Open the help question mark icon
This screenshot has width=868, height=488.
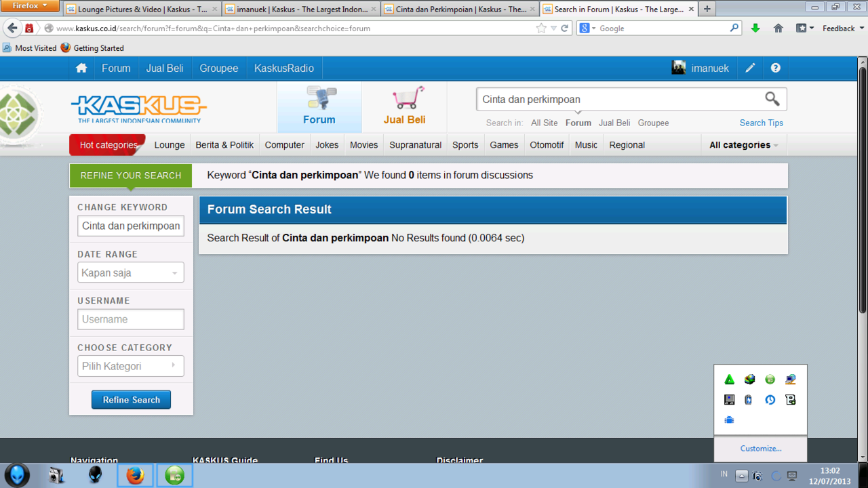tap(776, 68)
